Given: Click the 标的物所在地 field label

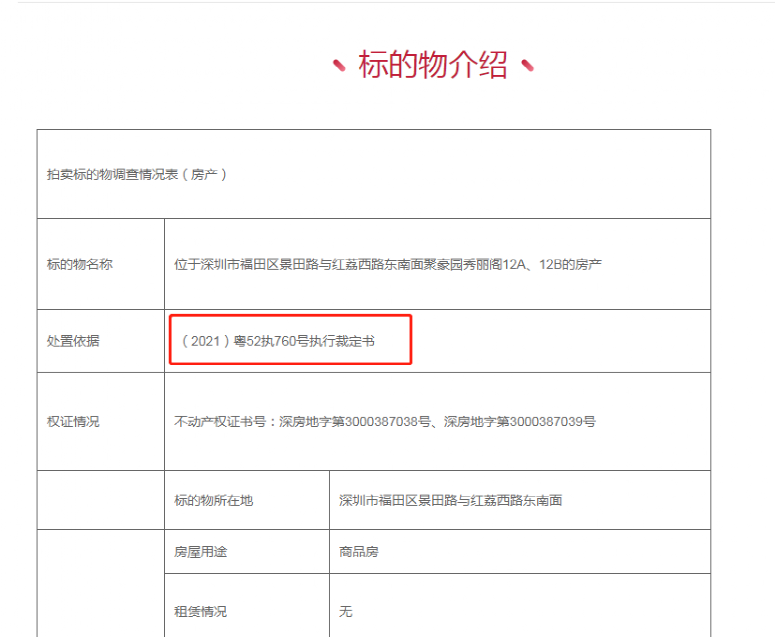Looking at the screenshot, I should [213, 500].
